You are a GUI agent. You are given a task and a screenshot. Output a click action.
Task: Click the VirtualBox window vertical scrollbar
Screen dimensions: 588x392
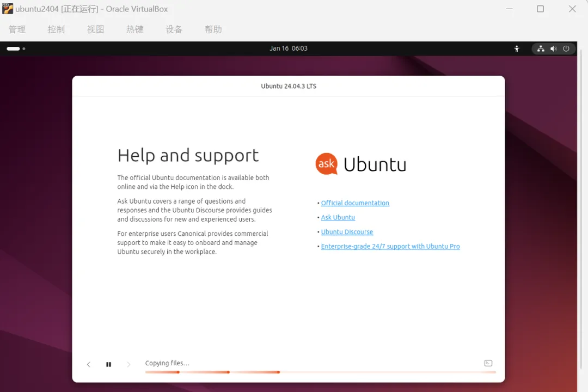pos(581,208)
